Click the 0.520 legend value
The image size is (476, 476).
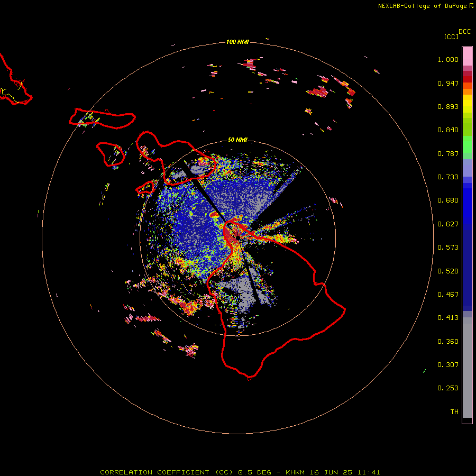[448, 271]
